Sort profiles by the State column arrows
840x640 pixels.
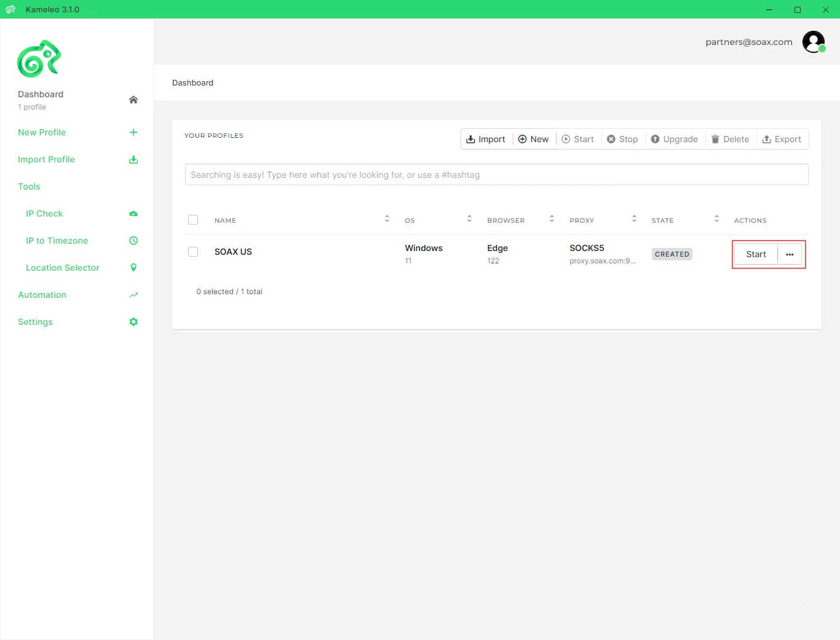(x=716, y=218)
